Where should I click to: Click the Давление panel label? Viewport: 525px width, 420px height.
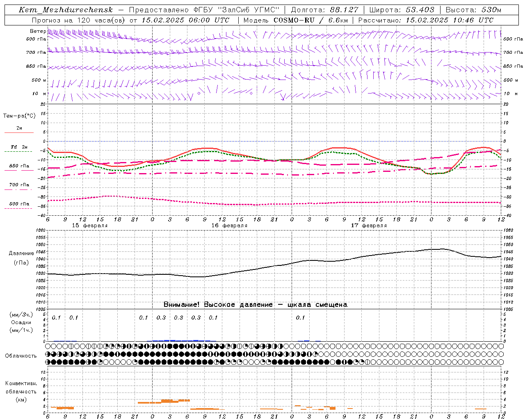pos(21,253)
